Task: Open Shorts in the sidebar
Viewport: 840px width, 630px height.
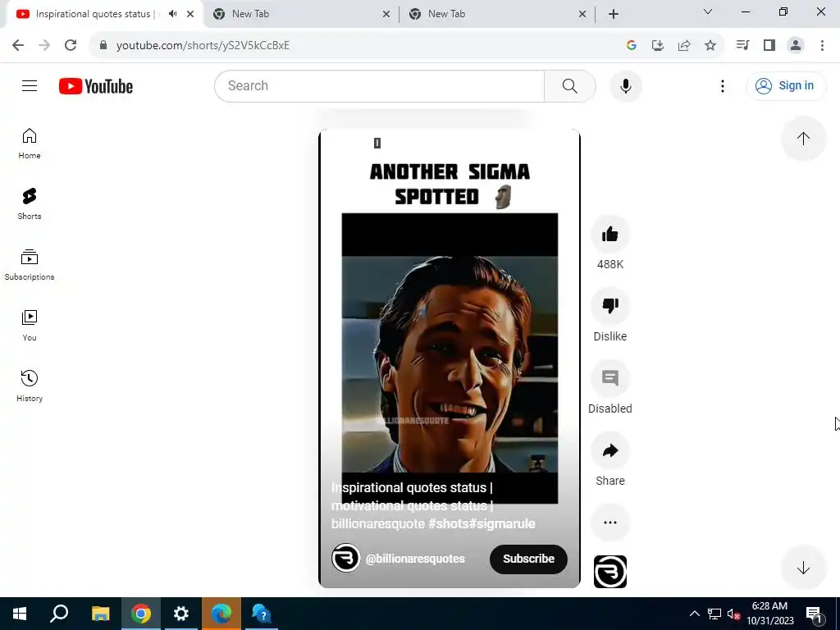Action: [x=30, y=204]
